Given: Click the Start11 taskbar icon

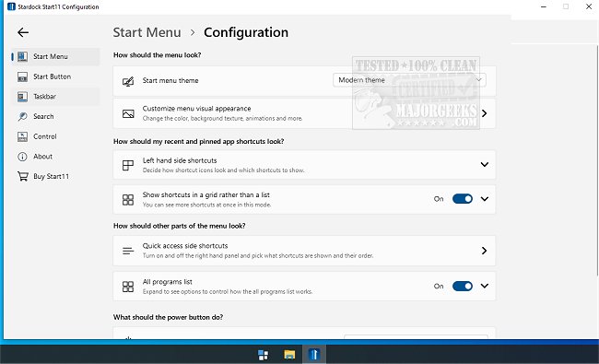Looking at the screenshot, I should coord(314,355).
